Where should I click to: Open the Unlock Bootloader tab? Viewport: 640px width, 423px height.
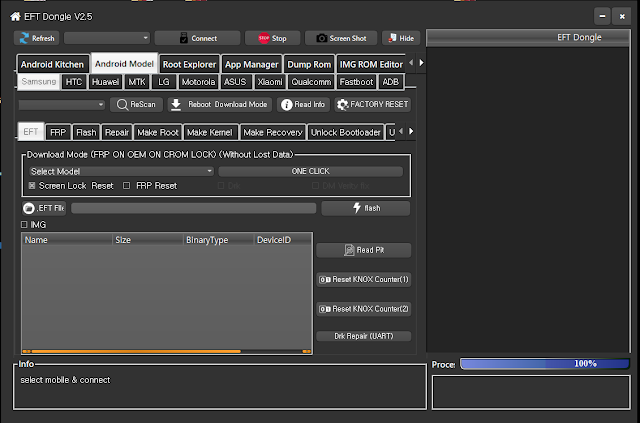coord(346,132)
